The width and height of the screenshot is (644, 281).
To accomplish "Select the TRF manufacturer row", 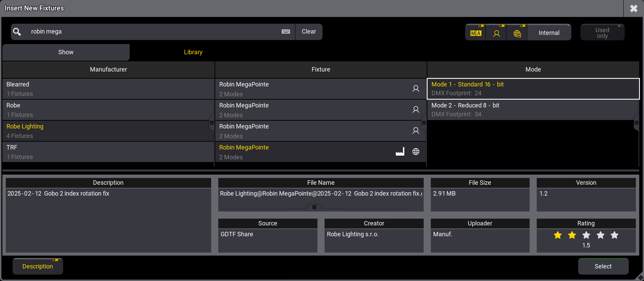I will [x=108, y=152].
